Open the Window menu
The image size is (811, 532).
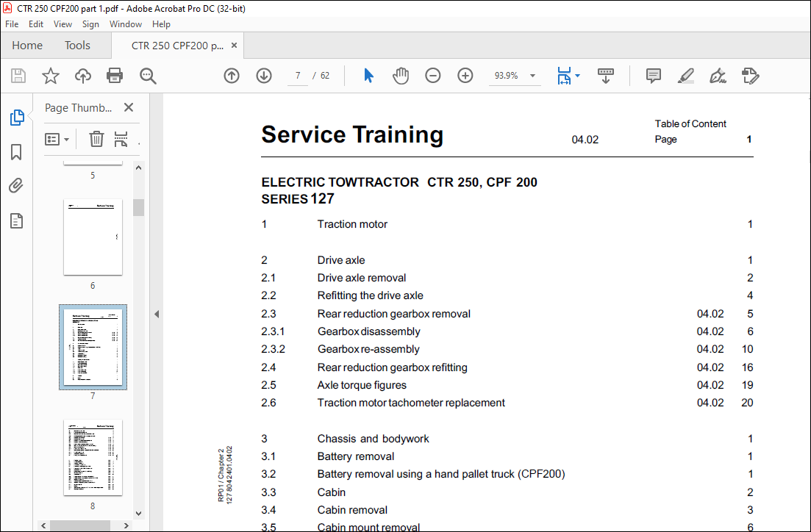coord(126,24)
